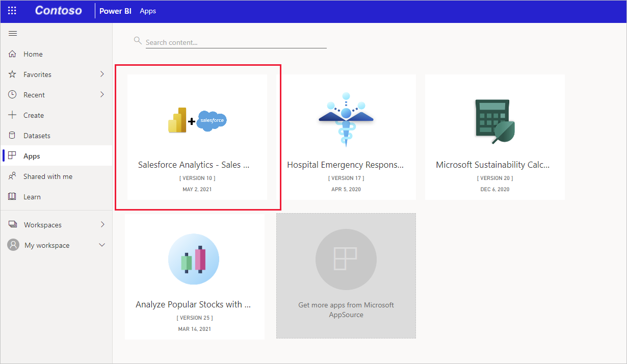This screenshot has height=364, width=627.
Task: Click the Home house icon
Action: pos(13,54)
